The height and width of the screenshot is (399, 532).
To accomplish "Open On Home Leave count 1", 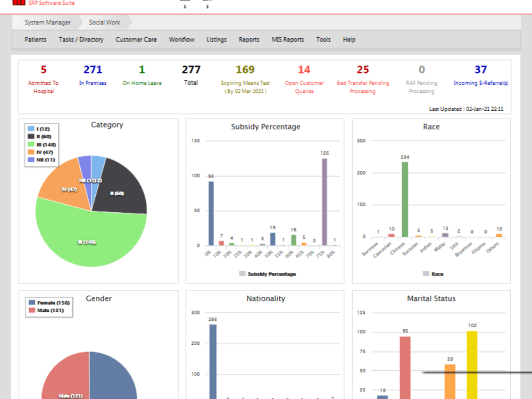I will point(142,70).
